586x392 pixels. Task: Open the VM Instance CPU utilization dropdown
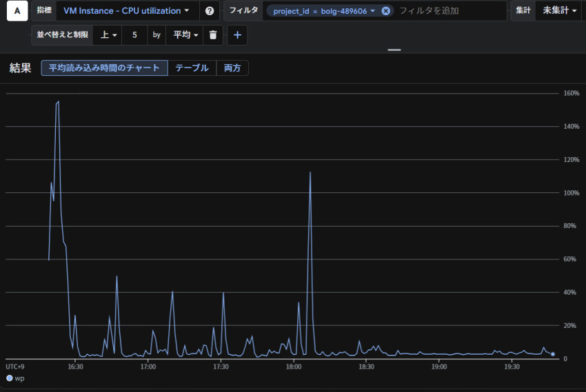[126, 11]
